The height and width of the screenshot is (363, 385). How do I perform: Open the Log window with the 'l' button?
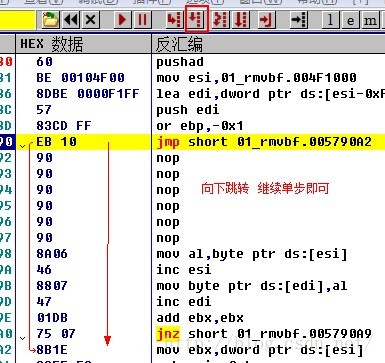click(x=330, y=20)
